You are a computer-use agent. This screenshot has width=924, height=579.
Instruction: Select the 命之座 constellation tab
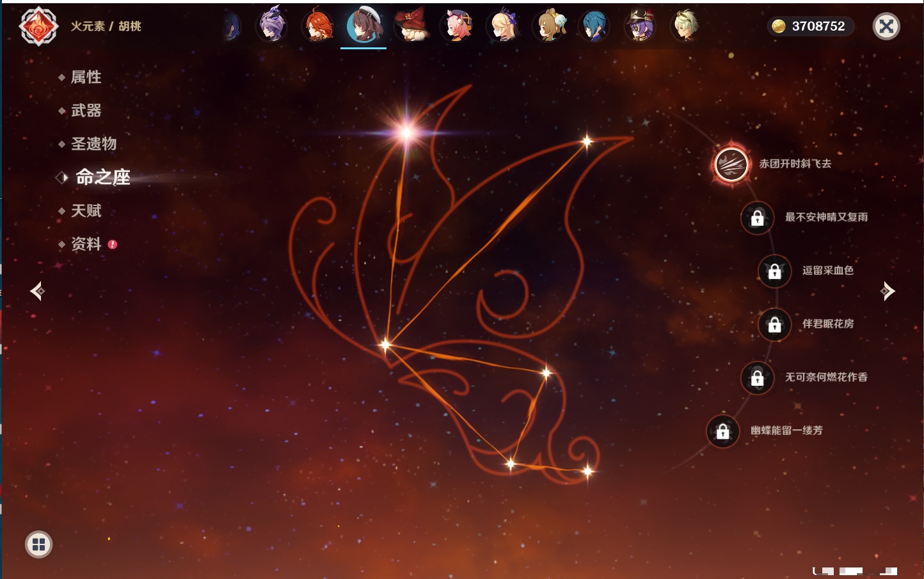point(103,177)
